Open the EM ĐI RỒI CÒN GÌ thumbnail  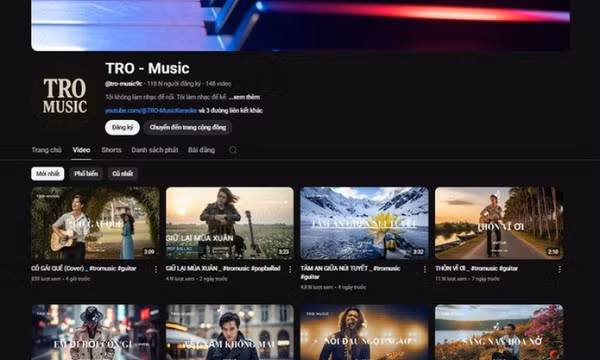[x=95, y=332]
